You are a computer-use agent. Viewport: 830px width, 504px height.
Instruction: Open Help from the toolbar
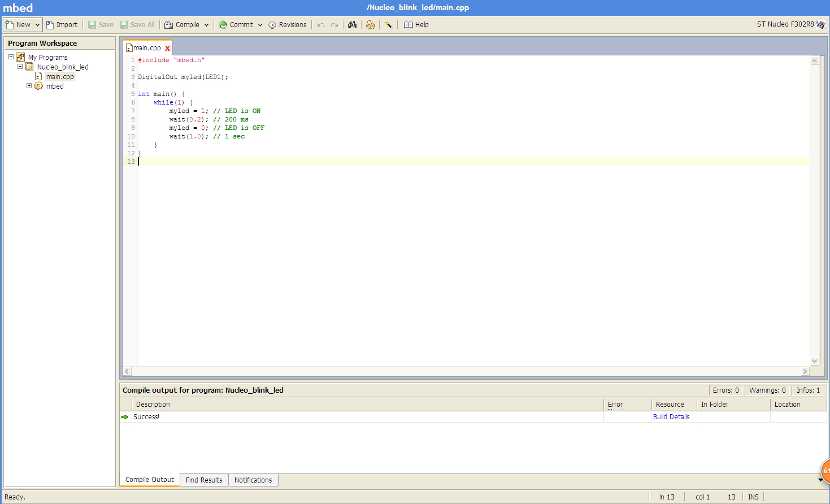416,25
